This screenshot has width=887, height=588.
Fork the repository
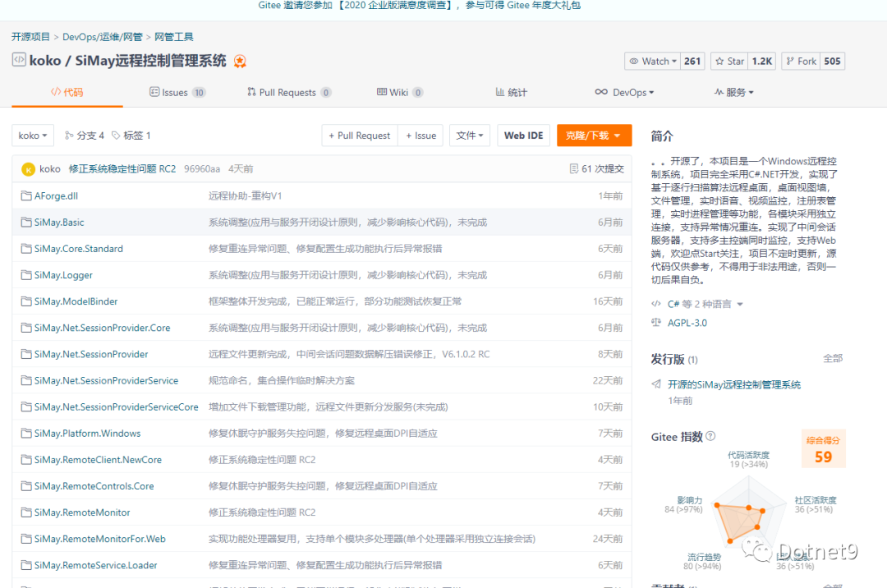click(801, 61)
